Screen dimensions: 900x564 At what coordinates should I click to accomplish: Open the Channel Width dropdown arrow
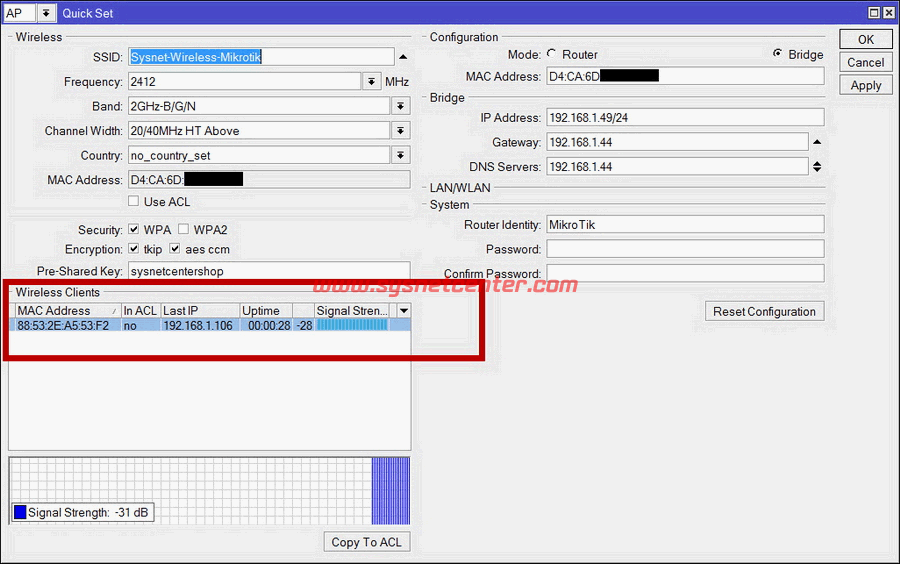400,131
